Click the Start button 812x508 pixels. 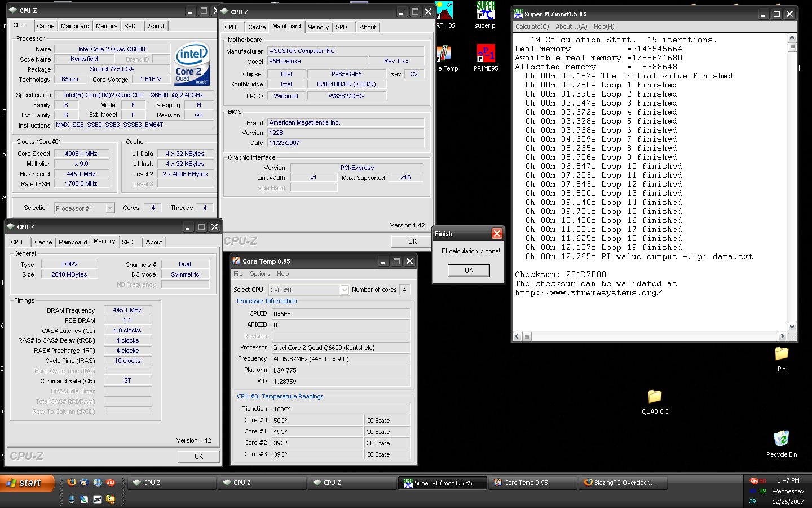point(27,483)
